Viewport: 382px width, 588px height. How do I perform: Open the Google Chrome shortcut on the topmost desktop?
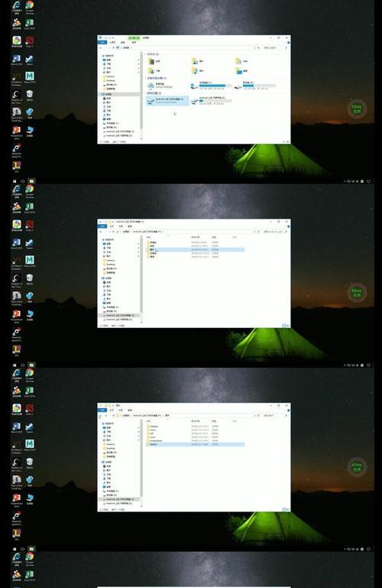point(30,7)
